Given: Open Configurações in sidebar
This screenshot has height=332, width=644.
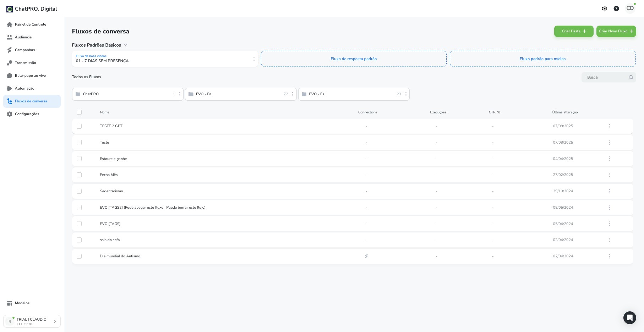Looking at the screenshot, I should [x=32, y=114].
